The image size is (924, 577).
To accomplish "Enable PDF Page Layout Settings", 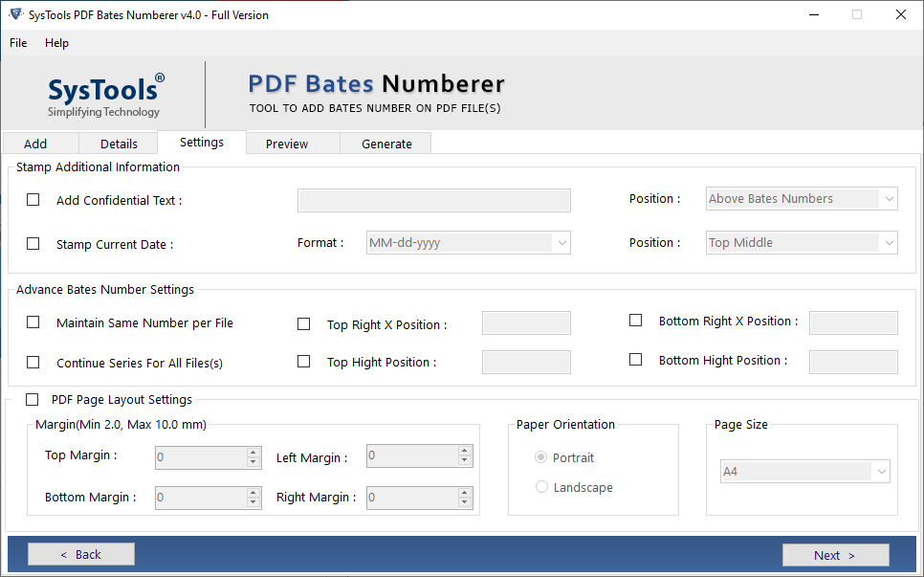I will point(32,399).
